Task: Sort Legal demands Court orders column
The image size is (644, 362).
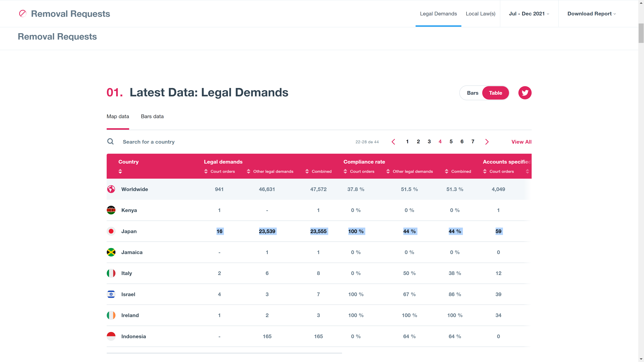Action: pyautogui.click(x=206, y=171)
